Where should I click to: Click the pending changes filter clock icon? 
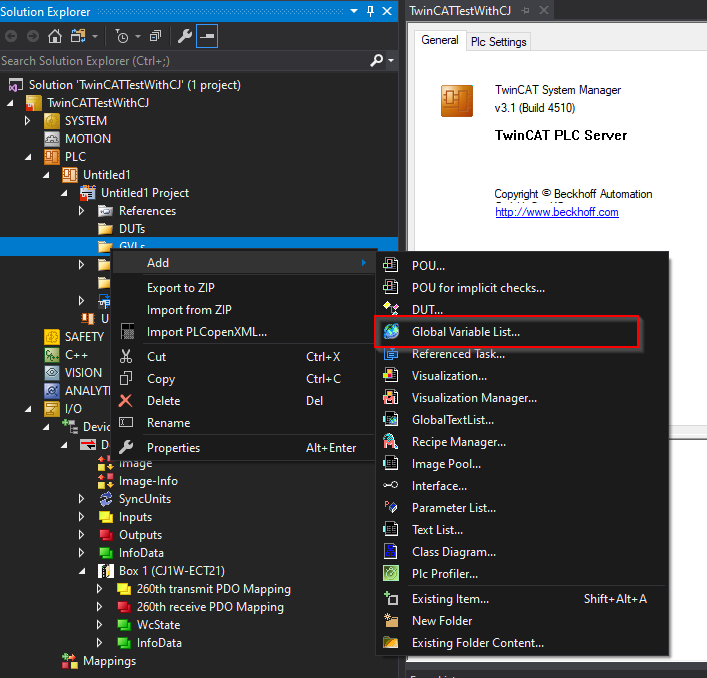point(122,36)
